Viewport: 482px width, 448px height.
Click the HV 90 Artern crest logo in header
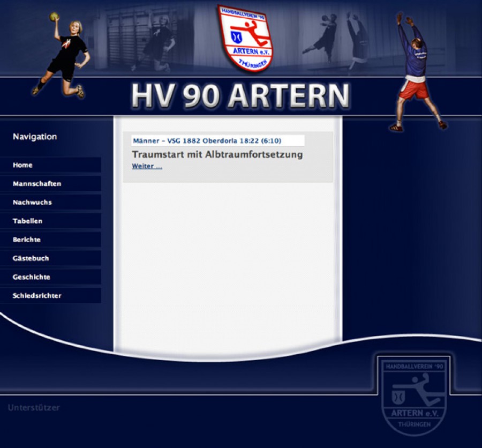245,39
